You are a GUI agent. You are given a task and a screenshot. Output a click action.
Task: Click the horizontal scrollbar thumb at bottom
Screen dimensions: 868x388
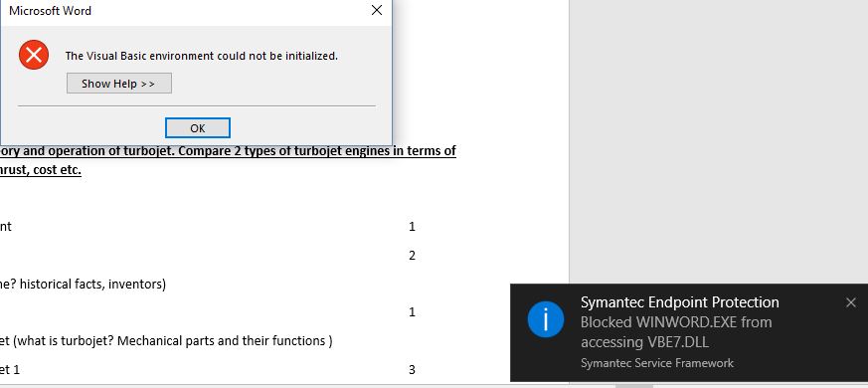pyautogui.click(x=634, y=385)
